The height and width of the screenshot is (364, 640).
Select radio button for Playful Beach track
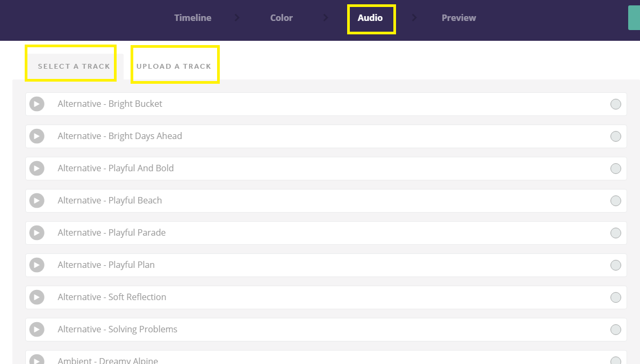click(615, 201)
